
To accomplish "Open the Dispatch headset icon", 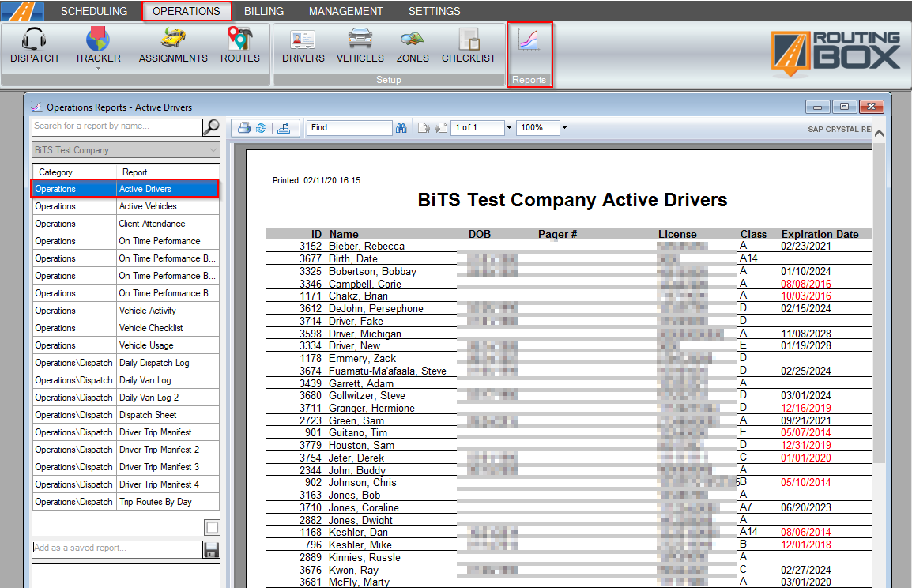I will (x=34, y=40).
